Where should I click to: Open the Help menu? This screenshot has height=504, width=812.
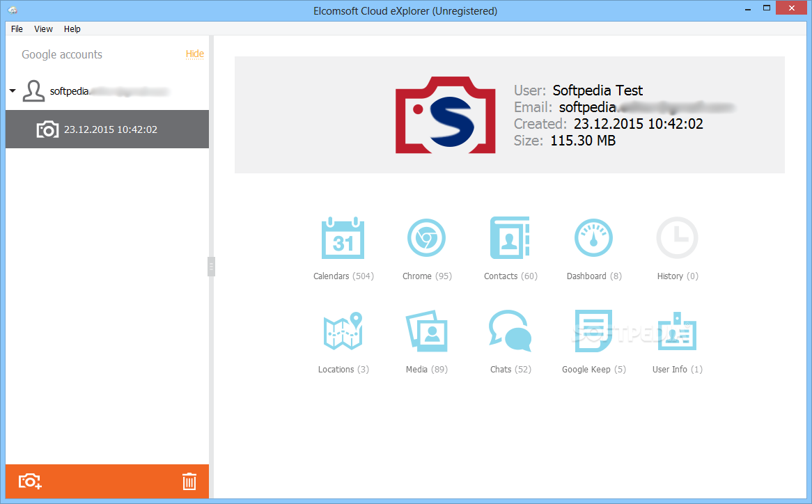point(72,29)
